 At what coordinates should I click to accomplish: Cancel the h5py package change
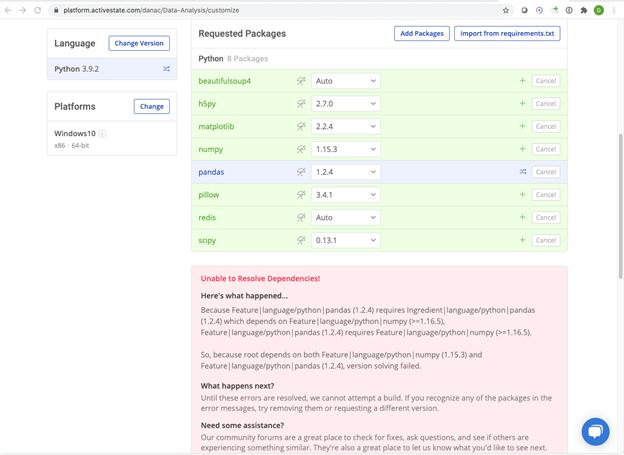point(545,104)
